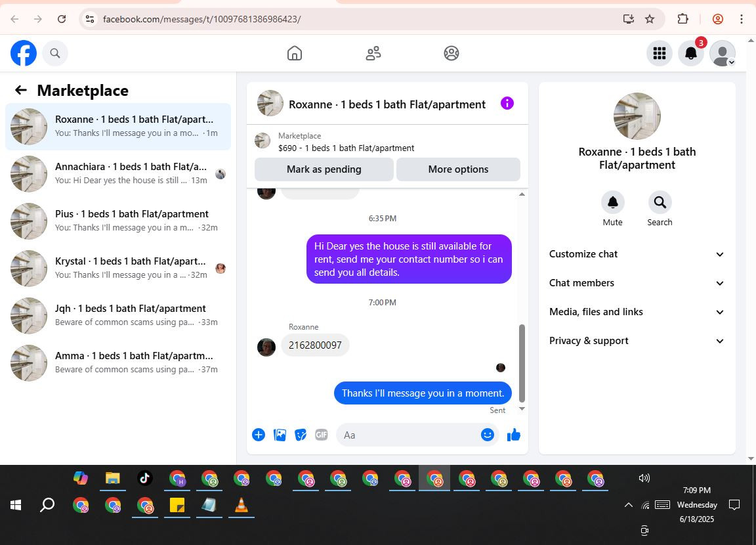Open the Facebook menu grid icon
Viewport: 756px width, 545px height.
pyautogui.click(x=660, y=53)
